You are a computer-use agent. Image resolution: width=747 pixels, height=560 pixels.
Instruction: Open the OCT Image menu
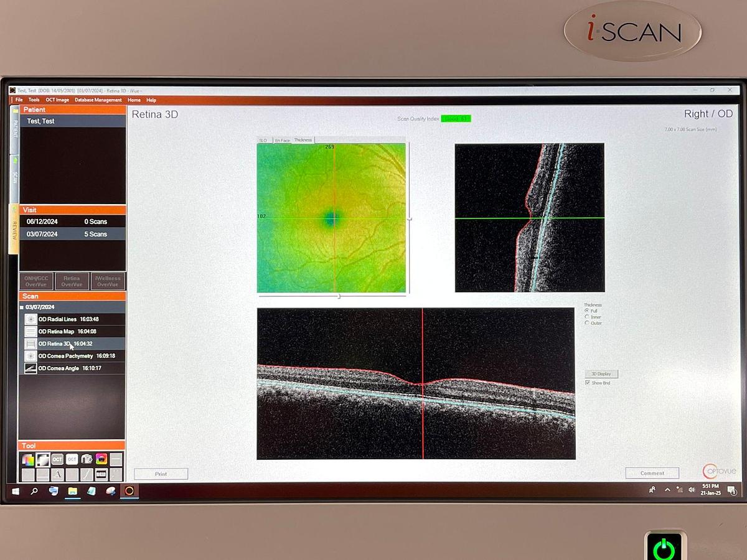pos(57,100)
